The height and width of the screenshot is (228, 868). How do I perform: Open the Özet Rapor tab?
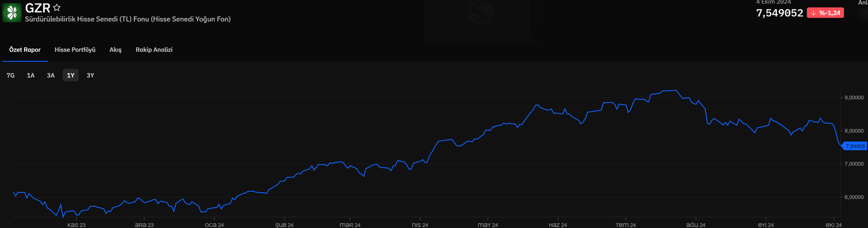(x=25, y=50)
